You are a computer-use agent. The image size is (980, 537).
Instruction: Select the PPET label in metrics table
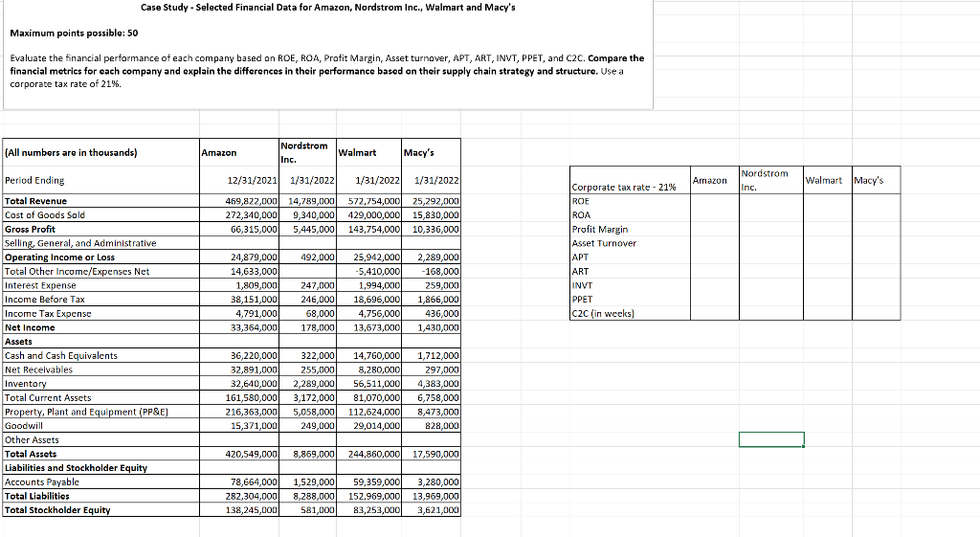(x=582, y=300)
